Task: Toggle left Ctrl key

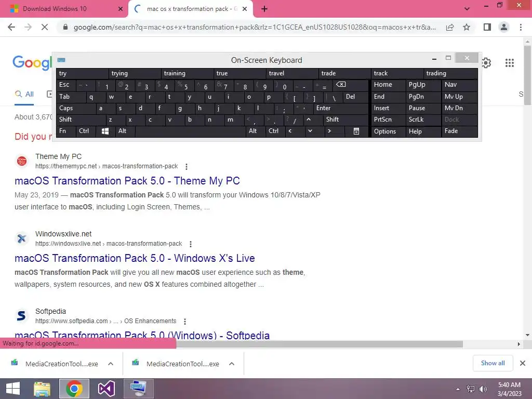Action: tap(86, 131)
